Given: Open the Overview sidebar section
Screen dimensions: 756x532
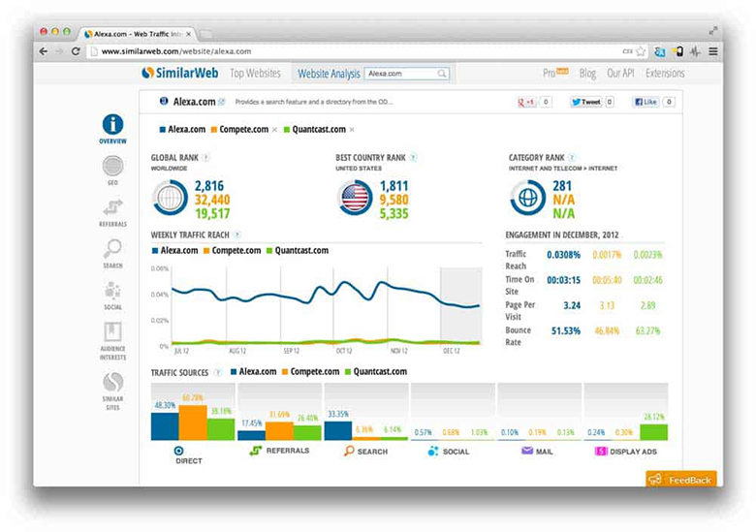Looking at the screenshot, I should click(x=112, y=127).
